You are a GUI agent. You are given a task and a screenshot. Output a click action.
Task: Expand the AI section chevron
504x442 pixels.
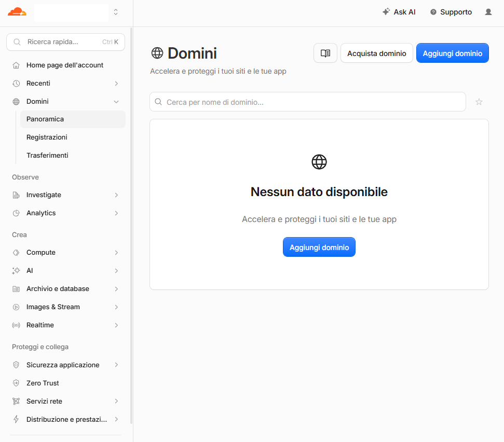tap(116, 271)
